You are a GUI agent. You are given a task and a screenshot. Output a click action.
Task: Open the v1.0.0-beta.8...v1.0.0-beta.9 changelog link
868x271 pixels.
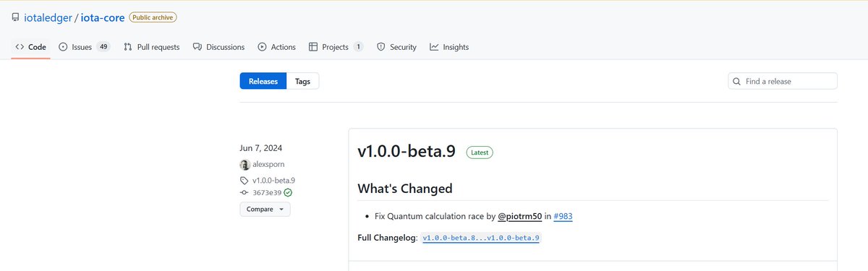pyautogui.click(x=481, y=238)
